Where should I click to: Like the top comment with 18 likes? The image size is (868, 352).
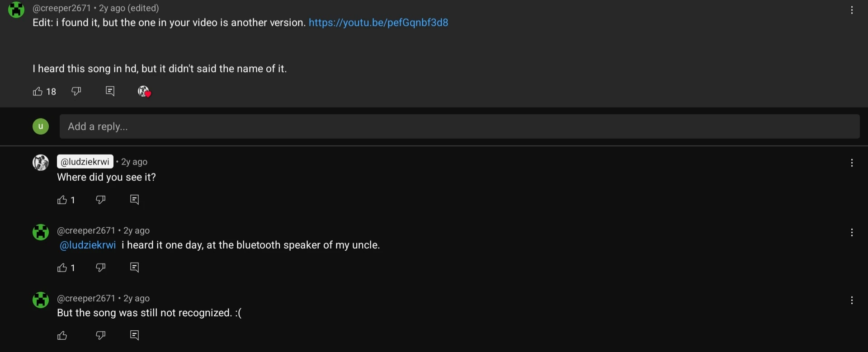(x=38, y=92)
